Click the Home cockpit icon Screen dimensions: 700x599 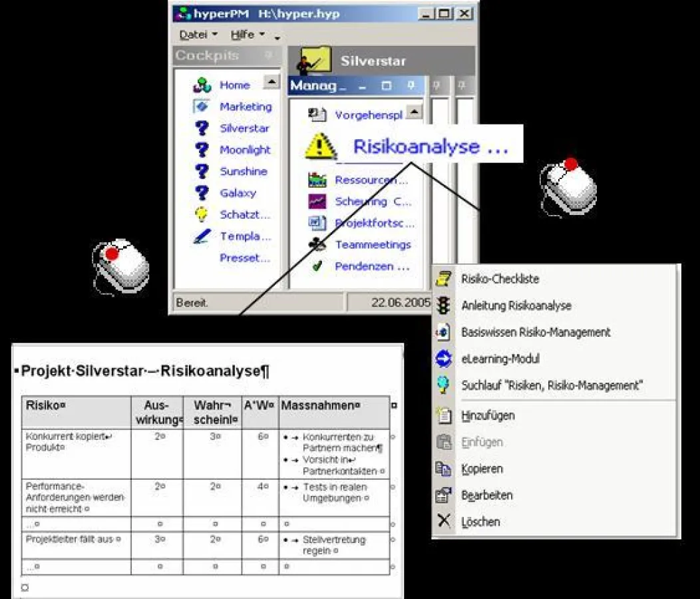click(x=202, y=85)
